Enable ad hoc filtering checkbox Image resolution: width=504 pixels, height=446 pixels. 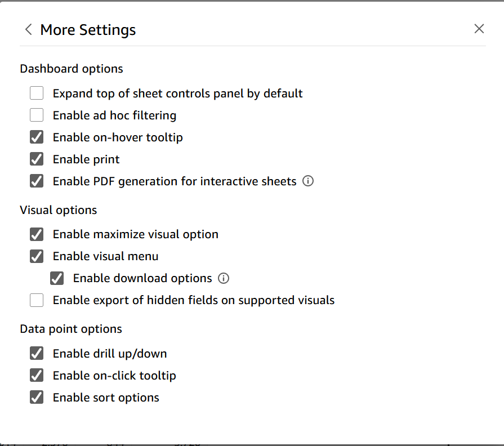[37, 115]
